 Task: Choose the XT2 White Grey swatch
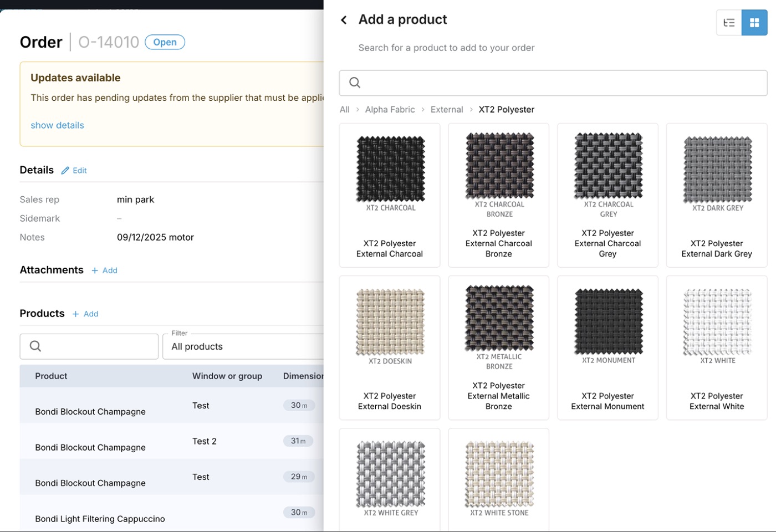[390, 474]
